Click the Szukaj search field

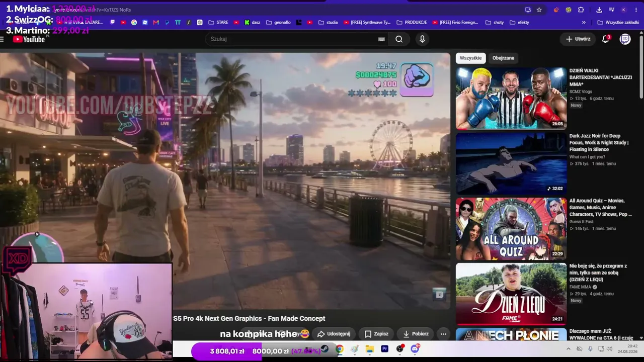pos(297,39)
